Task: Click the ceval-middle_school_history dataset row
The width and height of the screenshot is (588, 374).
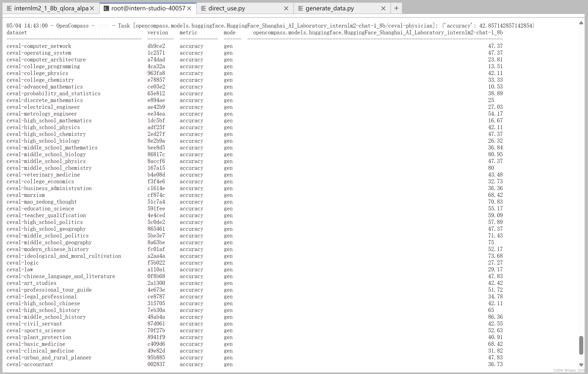Action: [46, 317]
